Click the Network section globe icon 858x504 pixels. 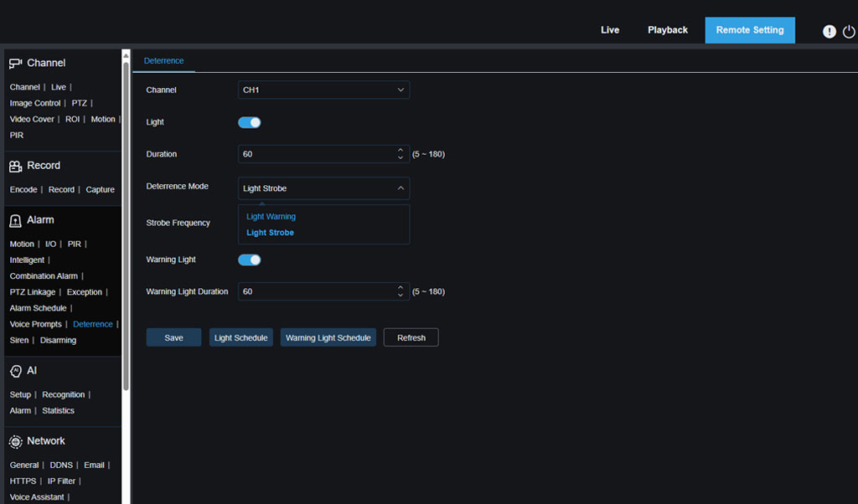click(15, 441)
